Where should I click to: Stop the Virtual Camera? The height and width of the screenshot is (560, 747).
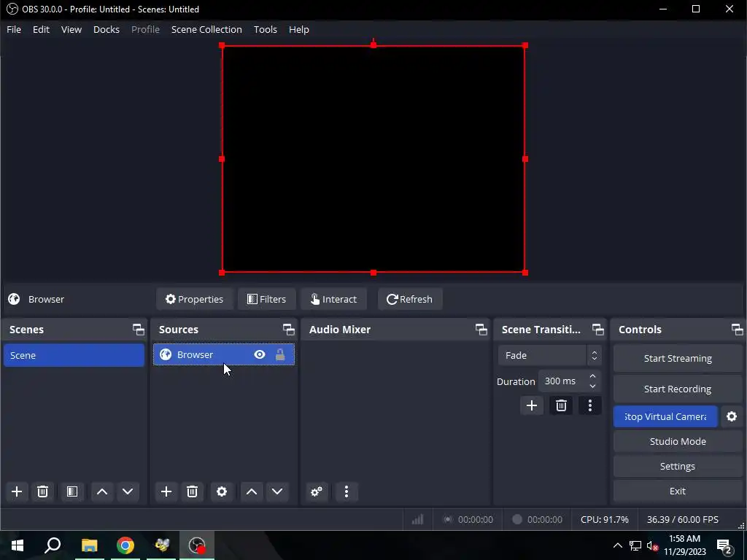[665, 416]
